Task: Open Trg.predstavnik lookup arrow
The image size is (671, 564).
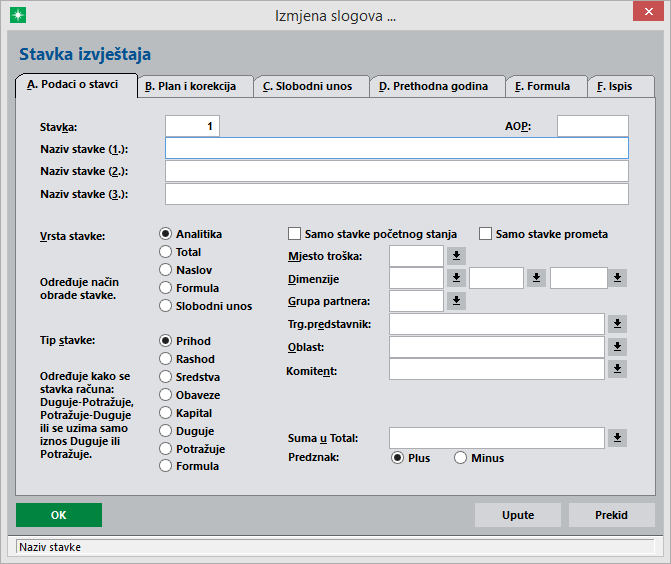Action: point(617,324)
